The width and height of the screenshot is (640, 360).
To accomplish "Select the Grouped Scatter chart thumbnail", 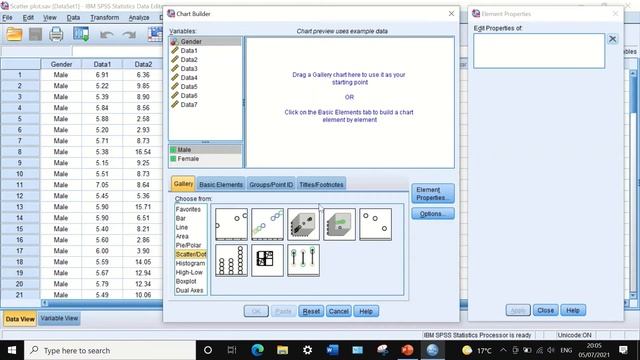I will pos(267,224).
